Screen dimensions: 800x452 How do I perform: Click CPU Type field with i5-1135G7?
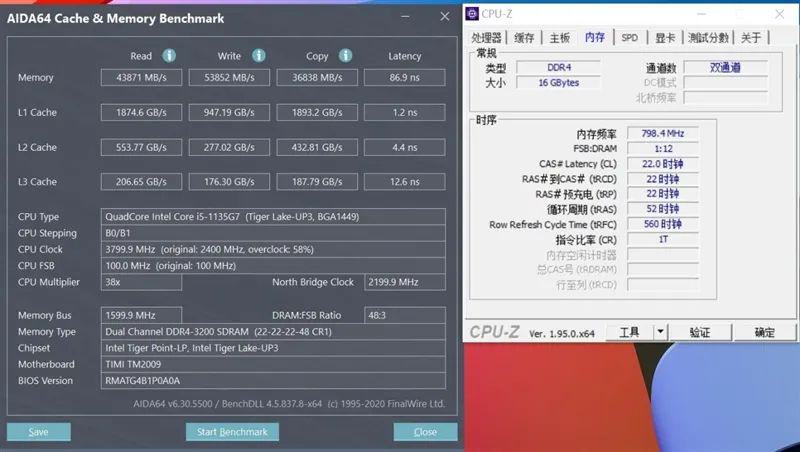click(x=273, y=217)
